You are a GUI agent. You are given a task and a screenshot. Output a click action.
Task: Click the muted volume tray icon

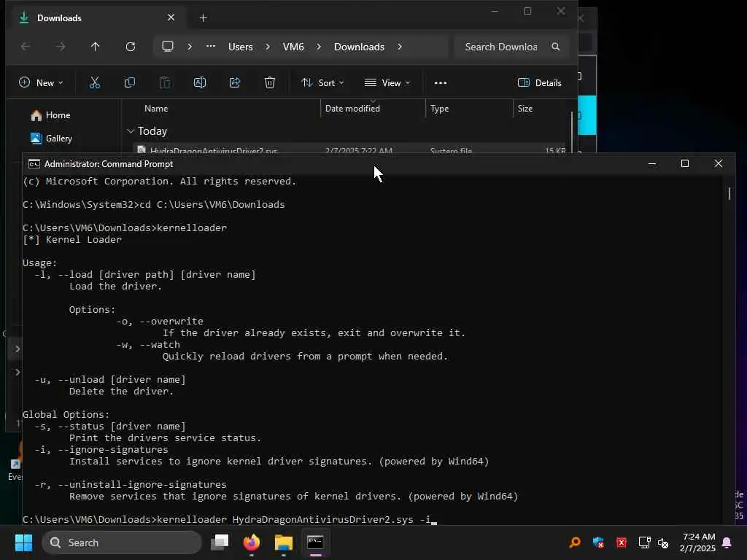[663, 542]
